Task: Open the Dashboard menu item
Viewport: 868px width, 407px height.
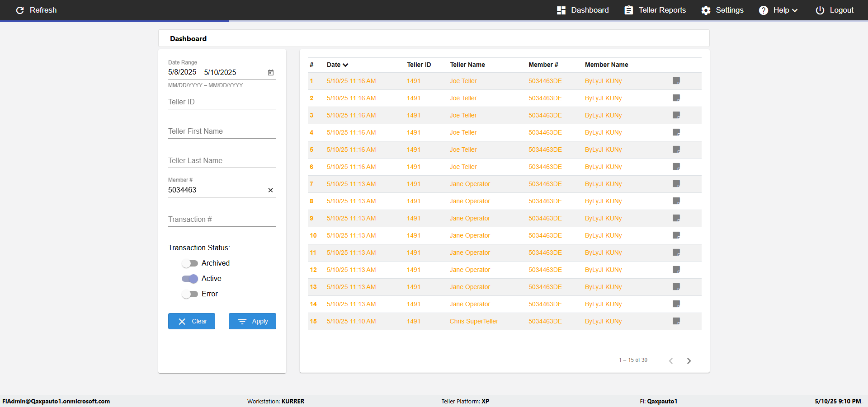Action: (583, 10)
